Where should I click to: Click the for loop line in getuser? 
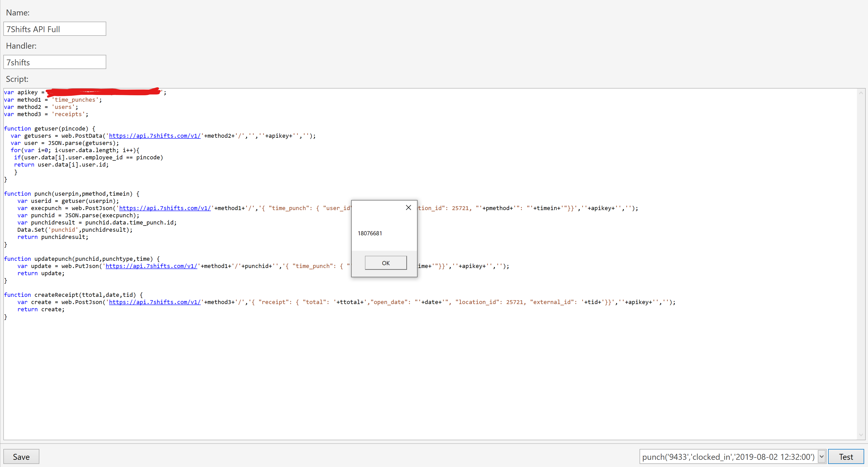(x=75, y=150)
